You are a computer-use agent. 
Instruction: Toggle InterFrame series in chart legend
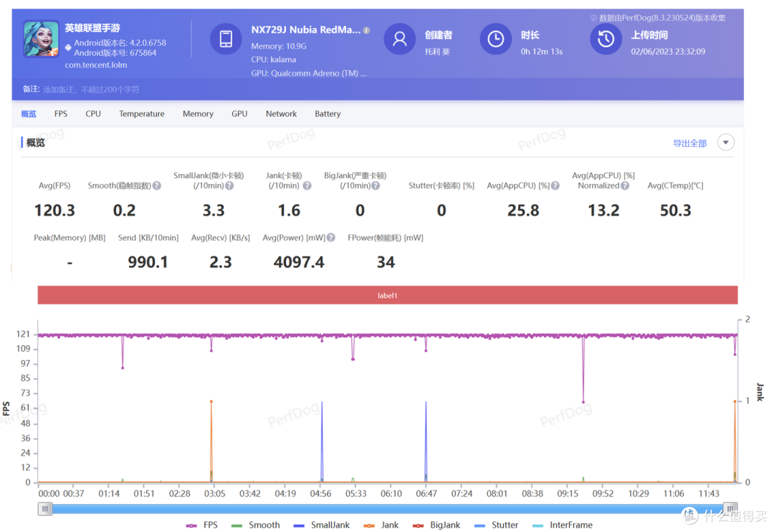[x=563, y=525]
